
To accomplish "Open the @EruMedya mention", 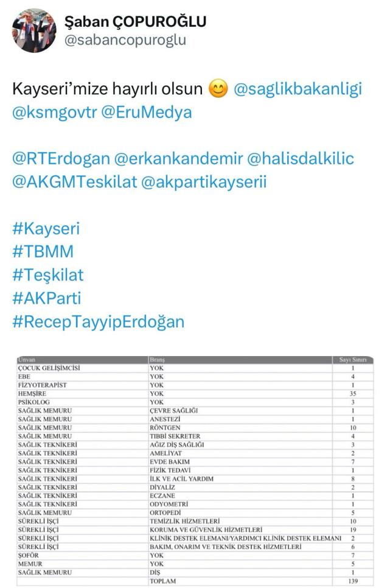I will (x=147, y=112).
